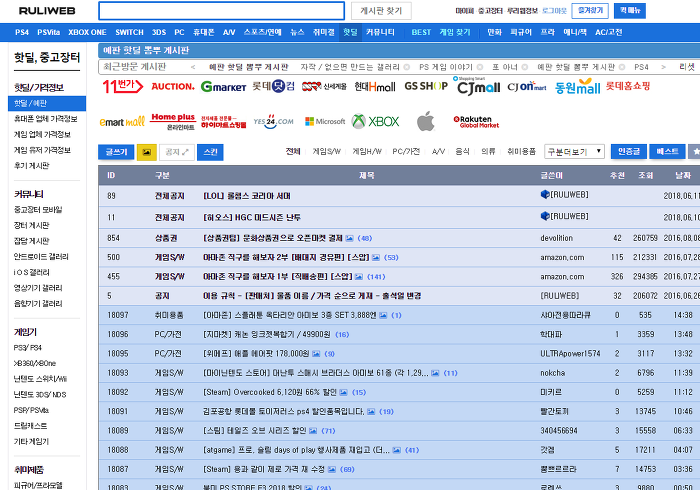Remove PS 게임 이야기 from recent boards
The width and height of the screenshot is (700, 490).
[x=480, y=67]
